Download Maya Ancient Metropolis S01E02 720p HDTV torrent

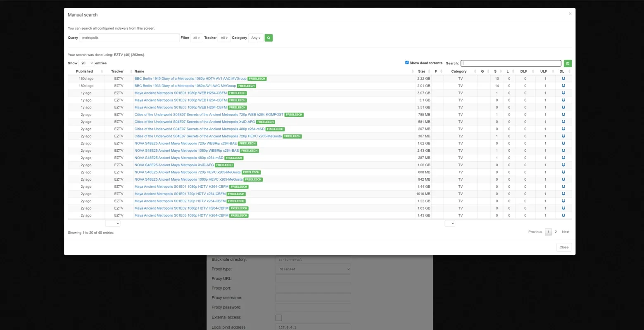pyautogui.click(x=563, y=201)
